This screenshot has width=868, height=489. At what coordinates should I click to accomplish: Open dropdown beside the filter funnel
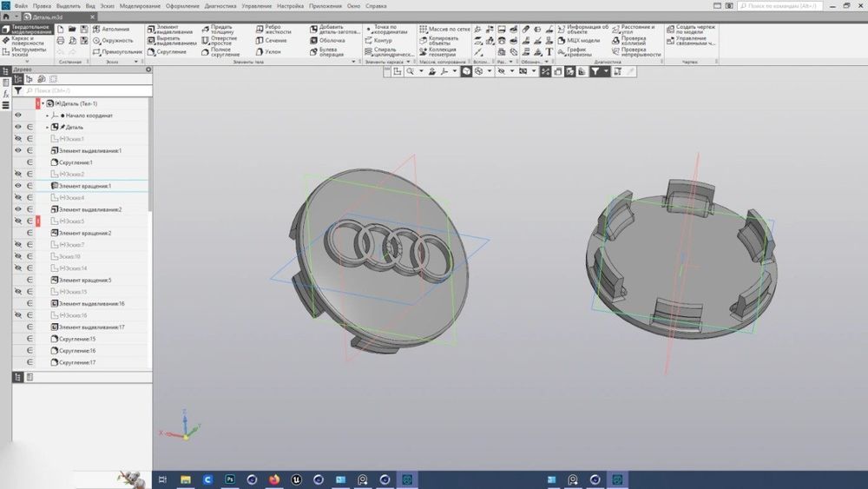pos(606,71)
